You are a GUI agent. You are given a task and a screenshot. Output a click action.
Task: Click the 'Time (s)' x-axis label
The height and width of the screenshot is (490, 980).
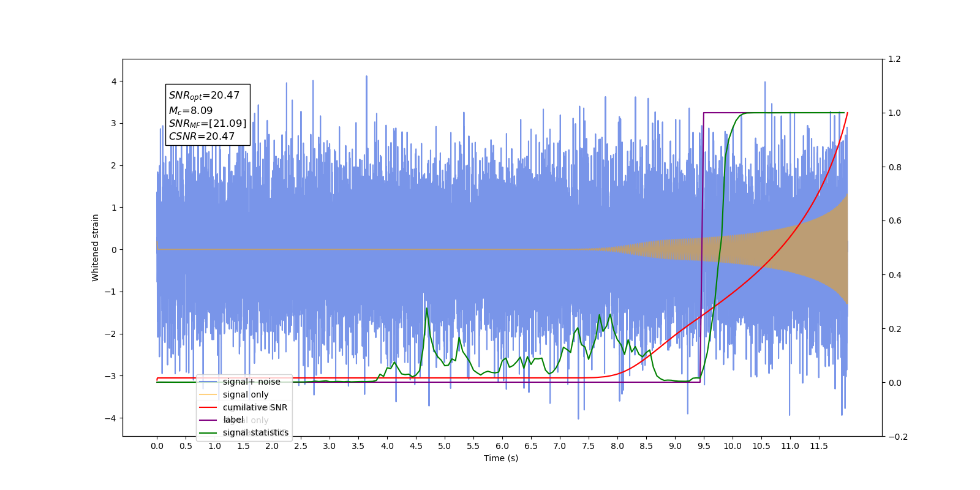pyautogui.click(x=501, y=458)
